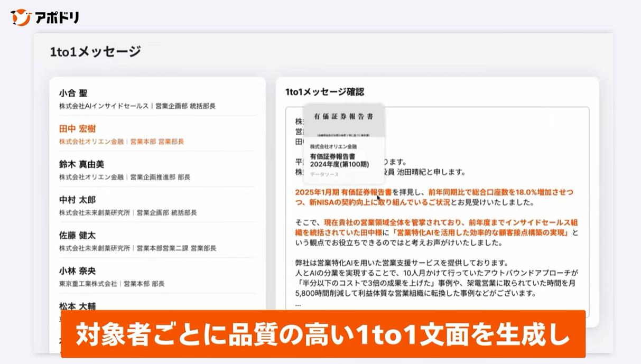This screenshot has width=641, height=364.
Task: Click 株式会社AIインサイドセールス｜営業企画部 統括部長 subtitle
Action: 137,106
